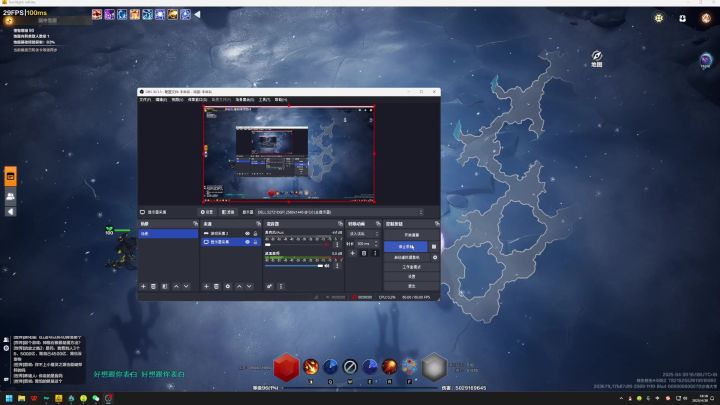Collapse game left sidebar with arrow button
The width and height of the screenshot is (720, 405).
click(x=11, y=212)
